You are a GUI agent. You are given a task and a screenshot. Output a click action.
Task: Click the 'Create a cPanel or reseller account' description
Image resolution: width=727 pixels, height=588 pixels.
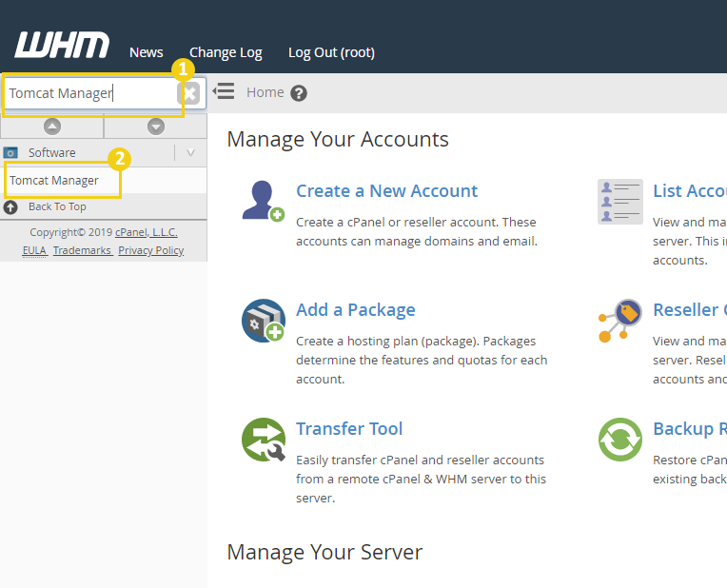[417, 232]
